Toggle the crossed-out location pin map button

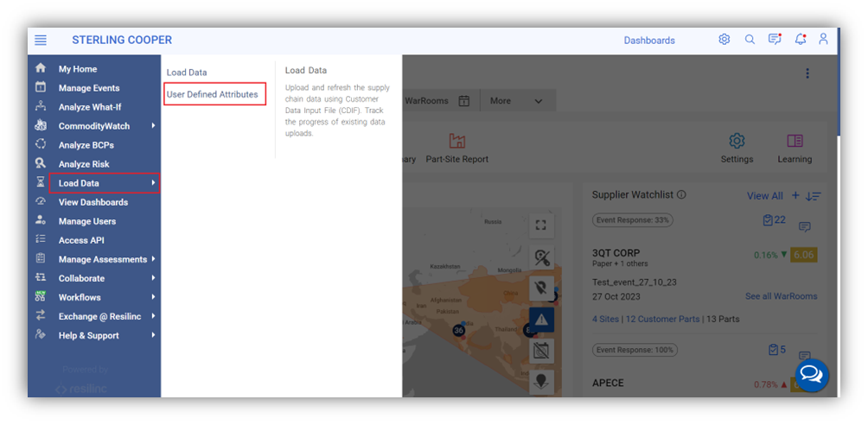pyautogui.click(x=541, y=288)
